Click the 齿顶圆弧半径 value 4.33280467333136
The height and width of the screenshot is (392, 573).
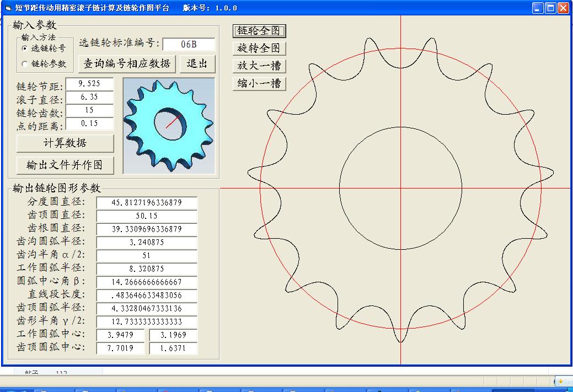[x=147, y=309]
